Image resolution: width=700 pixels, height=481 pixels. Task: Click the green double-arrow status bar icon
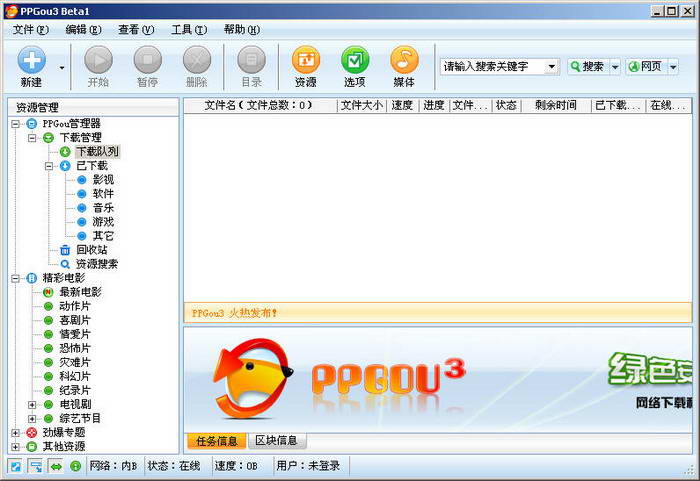pos(56,467)
